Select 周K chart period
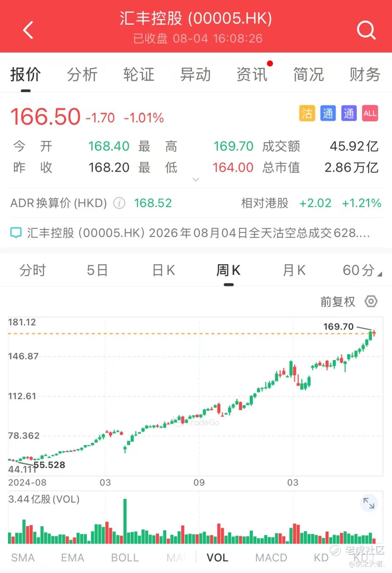The width and height of the screenshot is (392, 573). point(229,270)
